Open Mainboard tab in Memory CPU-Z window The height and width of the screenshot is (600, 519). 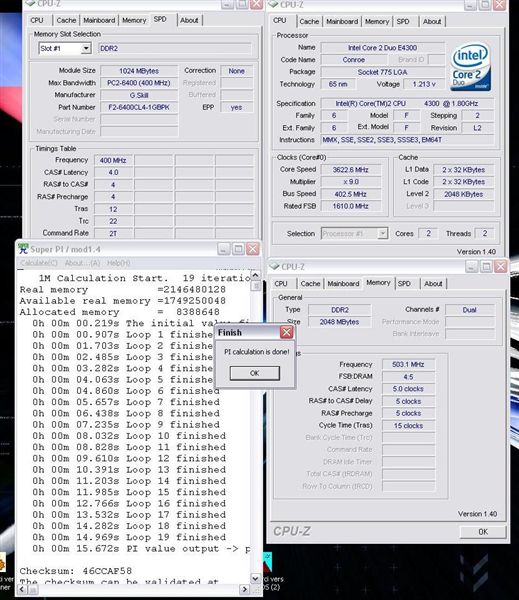point(343,284)
